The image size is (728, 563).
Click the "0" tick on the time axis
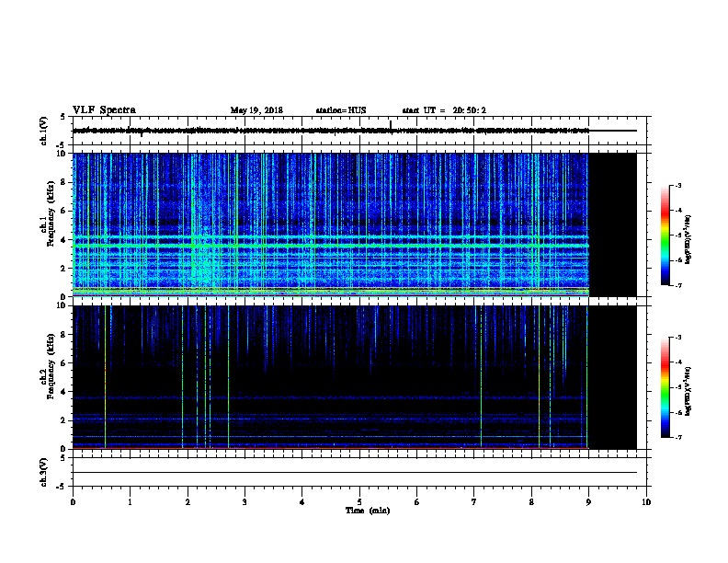click(73, 502)
